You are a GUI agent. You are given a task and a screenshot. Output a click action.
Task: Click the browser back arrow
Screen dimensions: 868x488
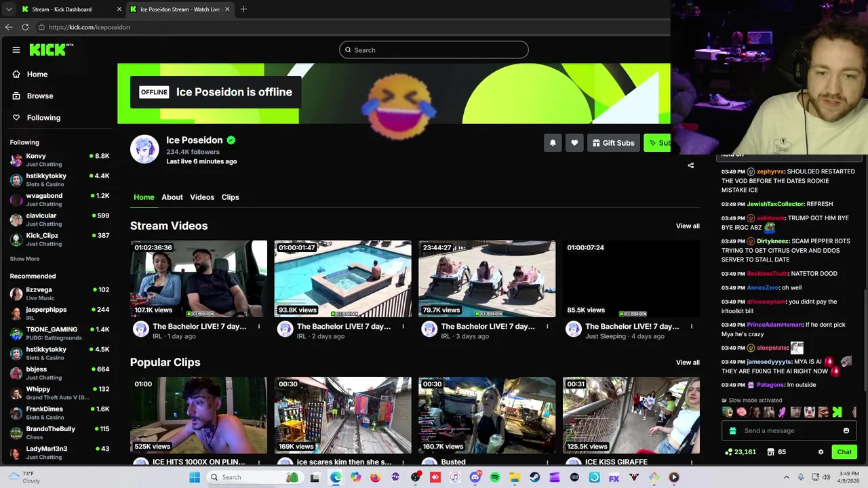(x=9, y=27)
